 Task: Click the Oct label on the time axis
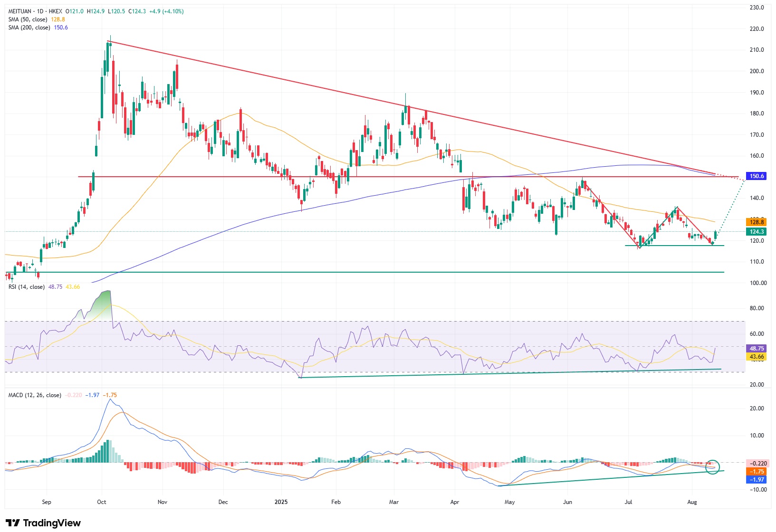pyautogui.click(x=102, y=502)
